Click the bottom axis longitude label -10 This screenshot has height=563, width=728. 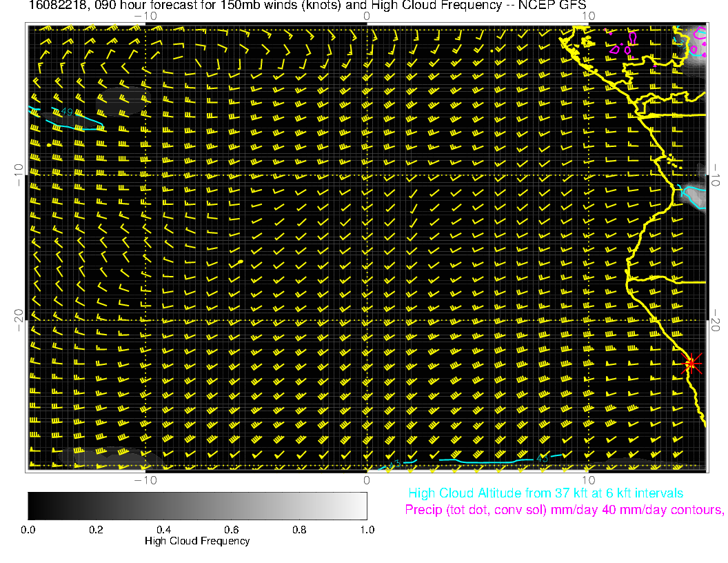coord(145,480)
